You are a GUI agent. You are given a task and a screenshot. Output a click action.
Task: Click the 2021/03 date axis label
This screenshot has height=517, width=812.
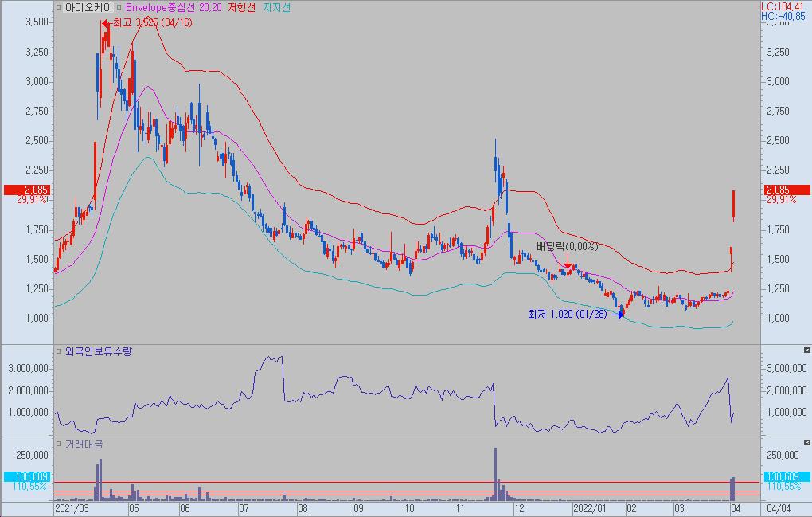click(x=72, y=509)
